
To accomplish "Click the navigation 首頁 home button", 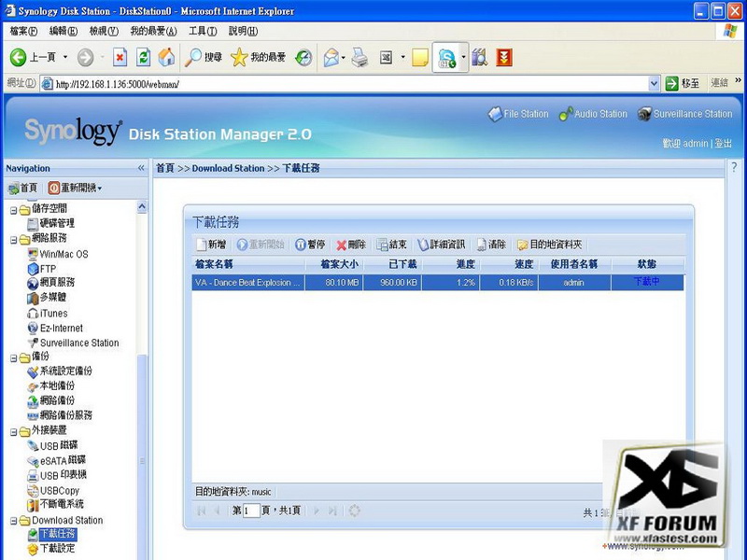I will (x=22, y=189).
